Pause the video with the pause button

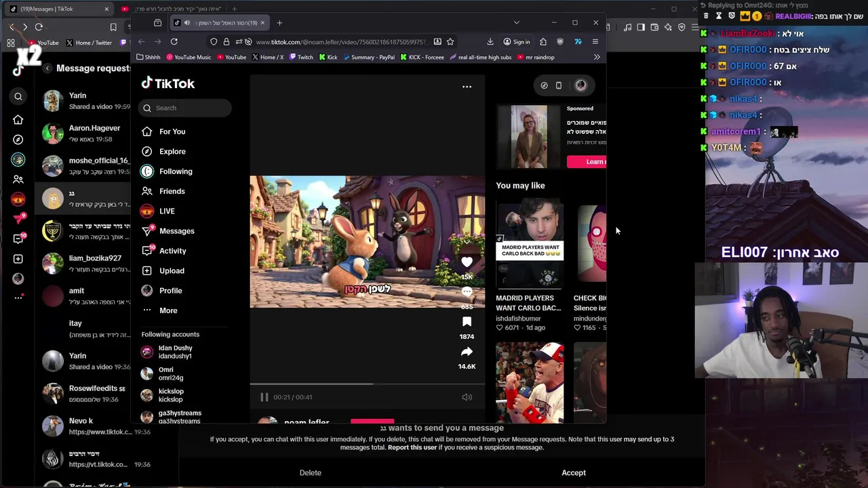pos(264,397)
